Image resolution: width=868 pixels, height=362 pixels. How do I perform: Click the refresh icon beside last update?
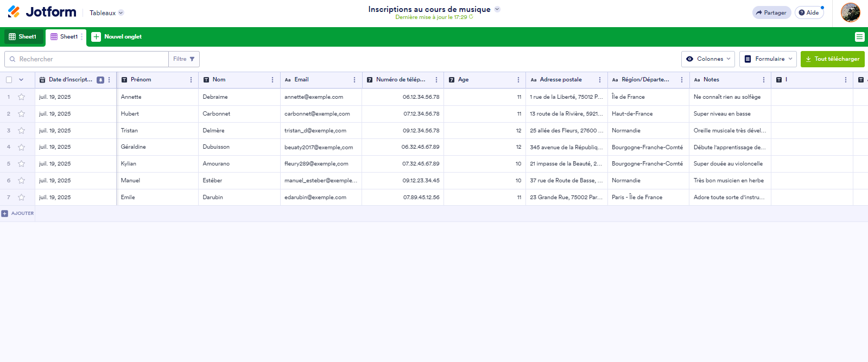(x=471, y=17)
